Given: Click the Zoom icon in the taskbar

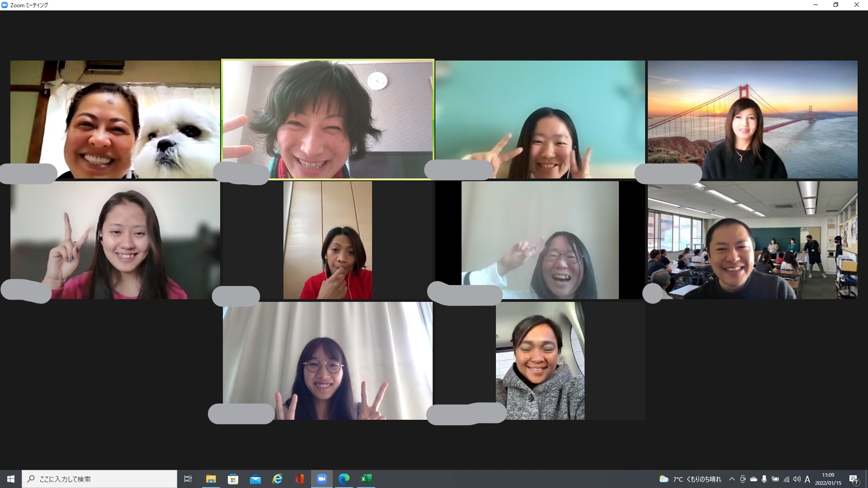Looking at the screenshot, I should pyautogui.click(x=322, y=479).
